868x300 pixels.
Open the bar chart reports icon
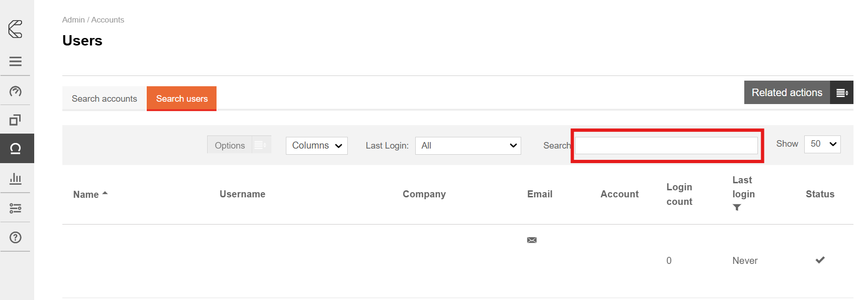coord(15,178)
